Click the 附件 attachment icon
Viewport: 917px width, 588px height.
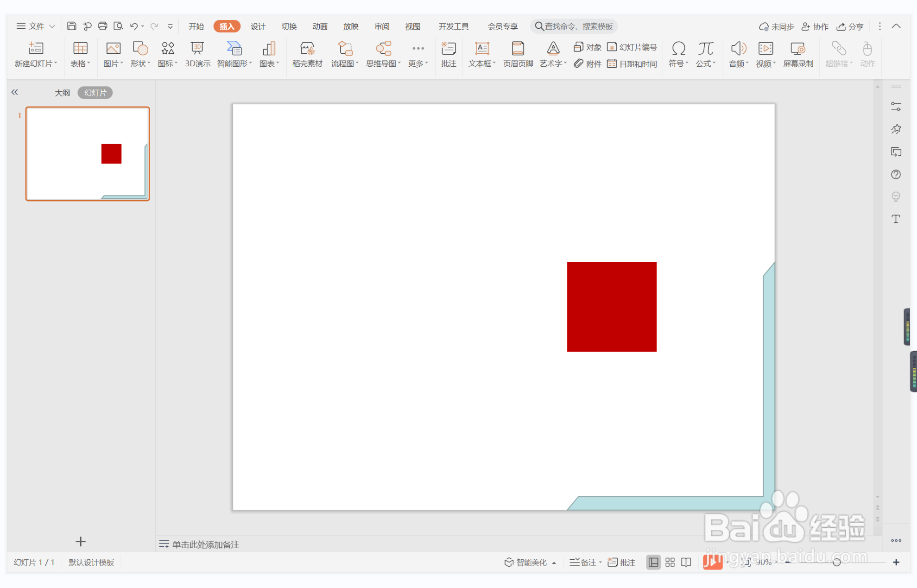coord(587,64)
